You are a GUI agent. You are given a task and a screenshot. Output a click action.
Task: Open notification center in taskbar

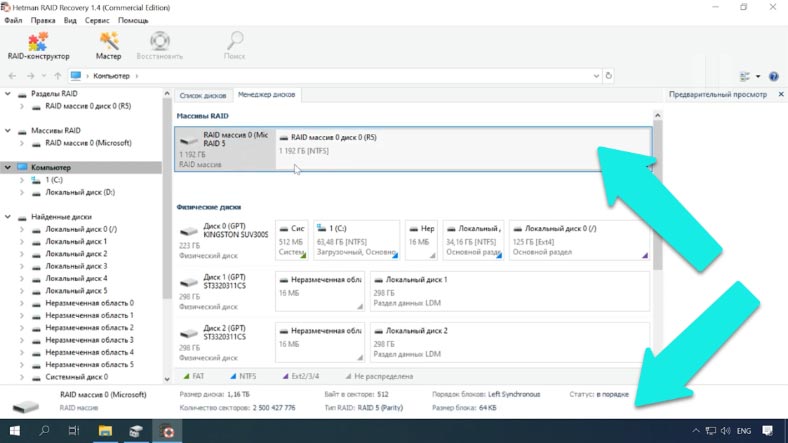point(767,431)
